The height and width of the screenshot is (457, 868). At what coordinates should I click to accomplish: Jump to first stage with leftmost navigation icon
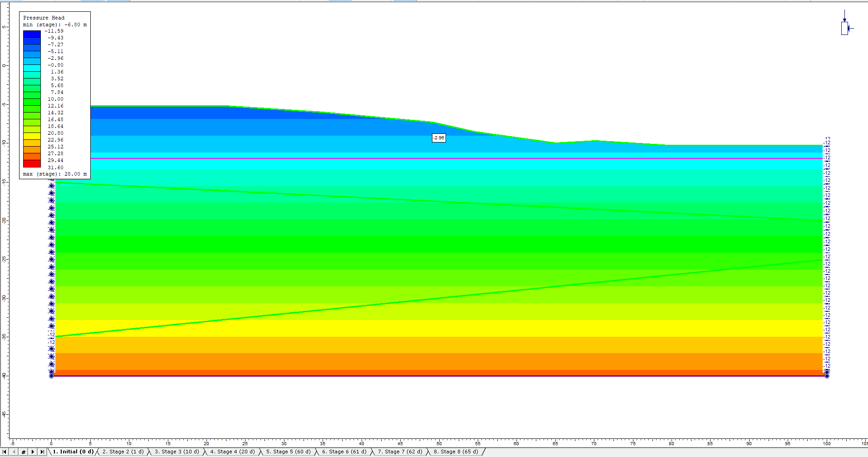pos(5,452)
